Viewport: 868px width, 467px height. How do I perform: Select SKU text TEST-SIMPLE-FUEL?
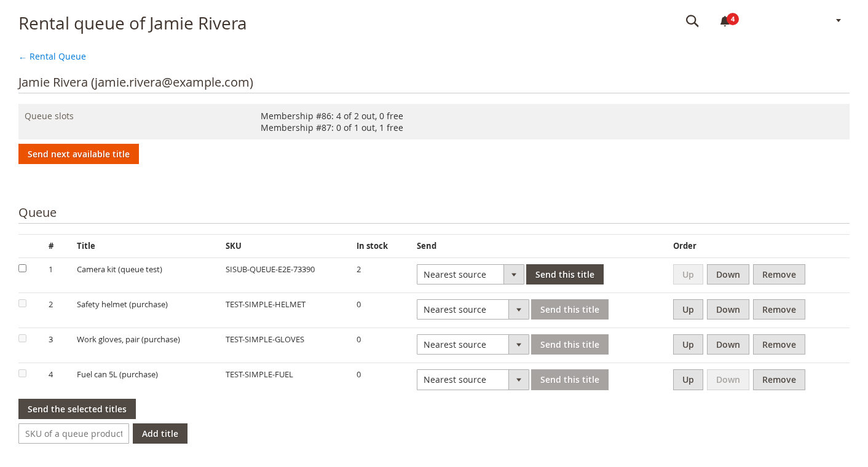click(259, 374)
